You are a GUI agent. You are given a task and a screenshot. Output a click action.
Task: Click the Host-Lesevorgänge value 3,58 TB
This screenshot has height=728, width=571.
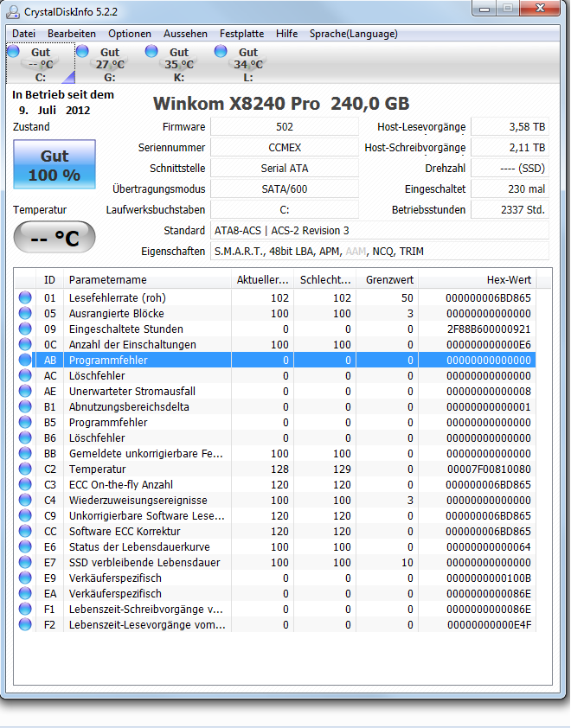tap(510, 127)
